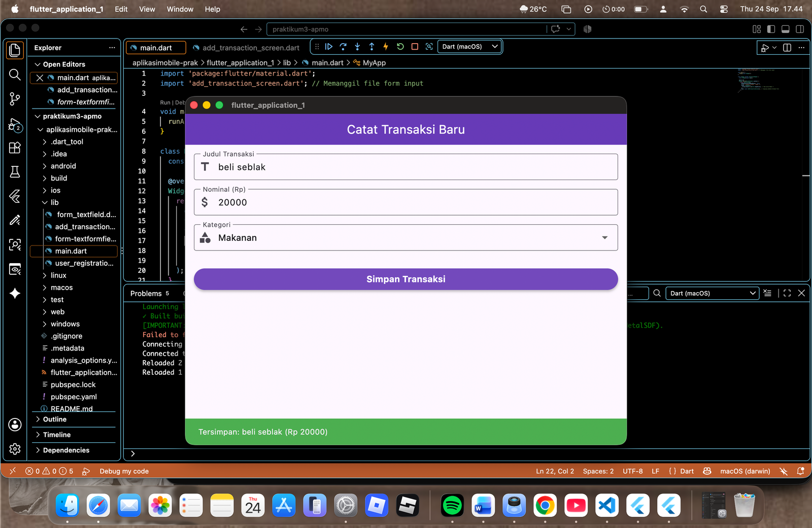Open Spotify from the Dock
Image resolution: width=812 pixels, height=528 pixels.
[452, 506]
